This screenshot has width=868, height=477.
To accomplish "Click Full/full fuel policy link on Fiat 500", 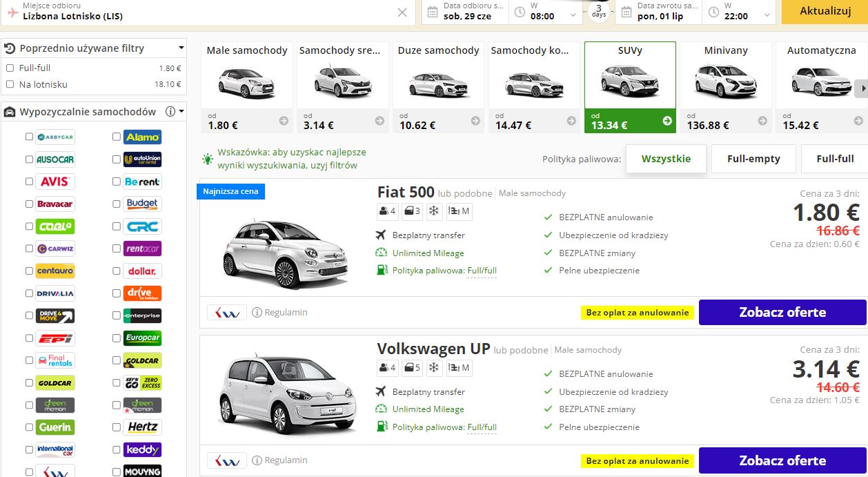I will (482, 271).
